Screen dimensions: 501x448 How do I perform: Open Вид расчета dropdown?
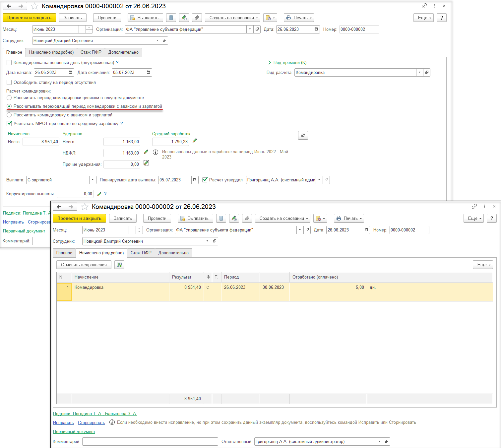pyautogui.click(x=420, y=72)
